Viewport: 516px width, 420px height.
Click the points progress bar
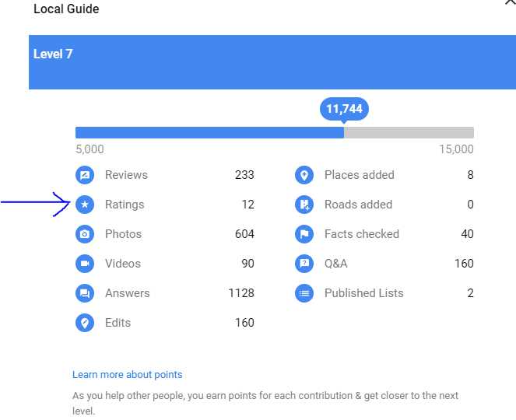click(274, 133)
